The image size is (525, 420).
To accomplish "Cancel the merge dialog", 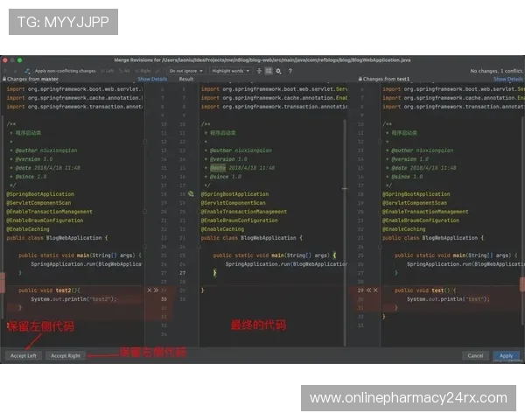I will coord(475,356).
